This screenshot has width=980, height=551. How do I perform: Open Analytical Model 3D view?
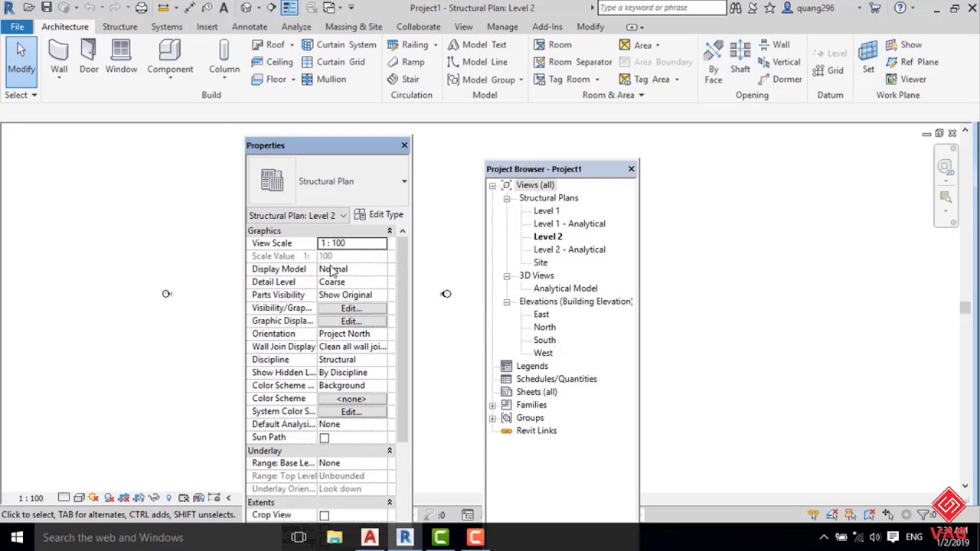(565, 289)
